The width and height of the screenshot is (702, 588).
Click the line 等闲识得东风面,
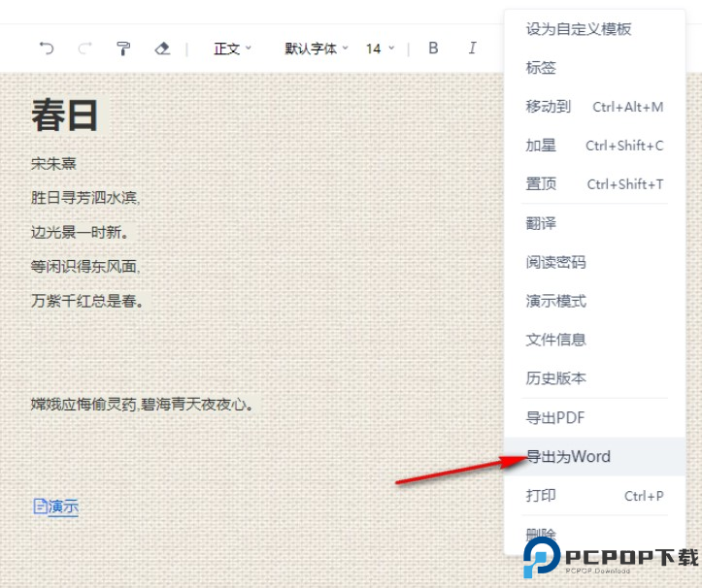point(85,266)
